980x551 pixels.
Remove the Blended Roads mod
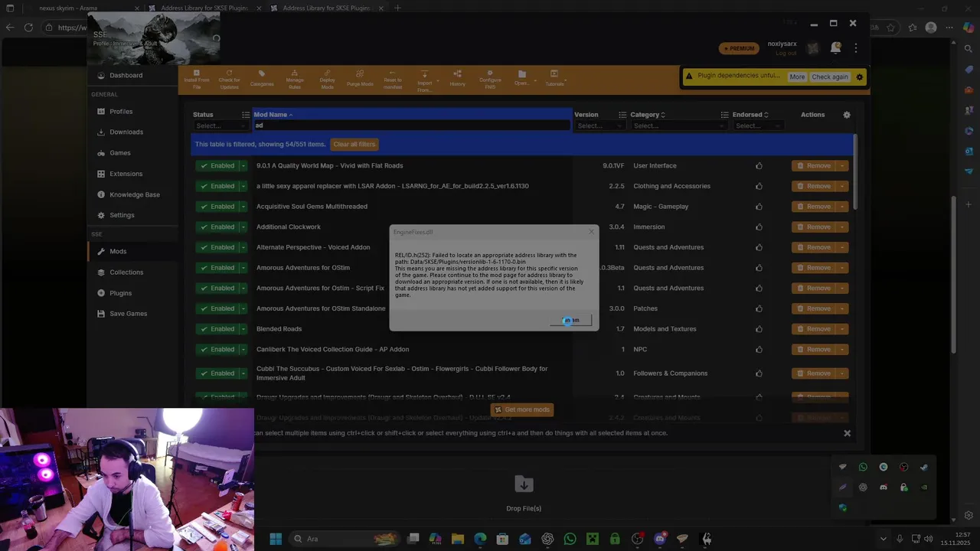click(x=813, y=329)
